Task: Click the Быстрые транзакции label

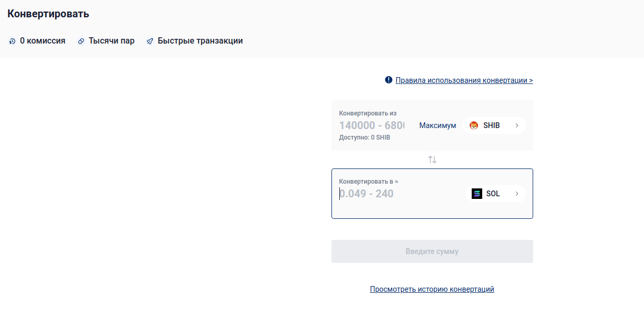Action: [x=200, y=41]
